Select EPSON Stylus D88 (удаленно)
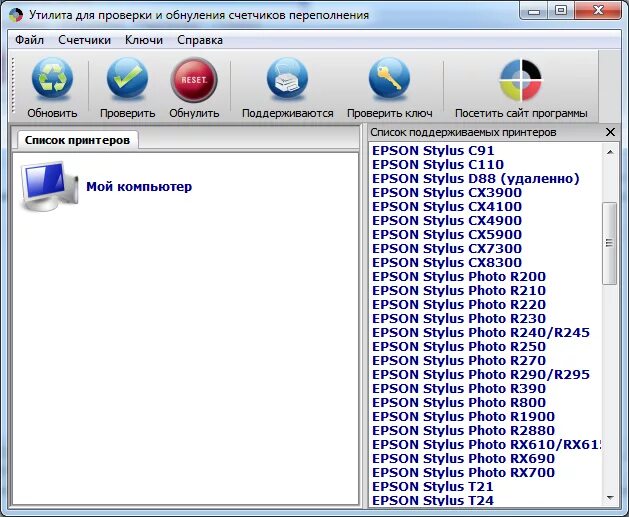Image resolution: width=629 pixels, height=517 pixels. 476,178
